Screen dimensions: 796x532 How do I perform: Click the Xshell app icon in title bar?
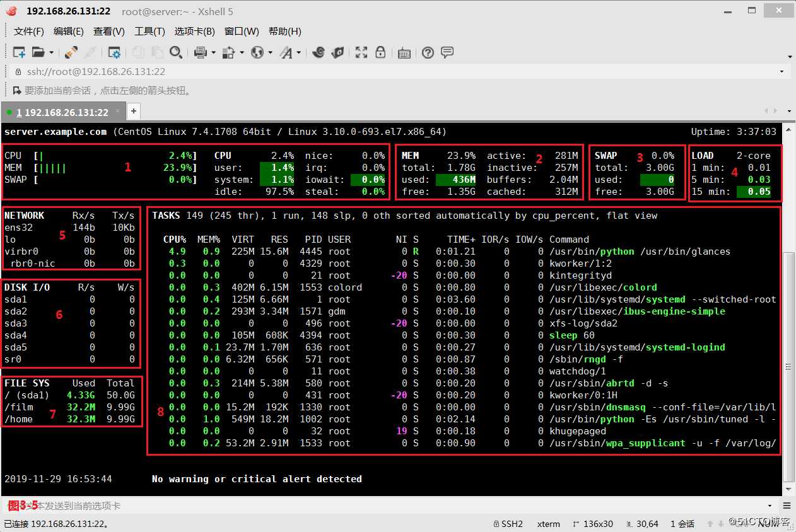click(11, 11)
